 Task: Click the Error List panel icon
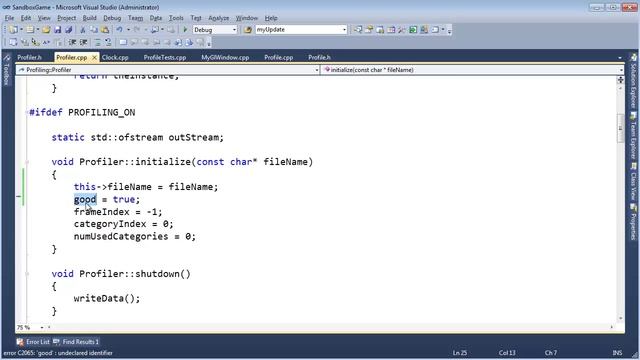pyautogui.click(x=20, y=342)
